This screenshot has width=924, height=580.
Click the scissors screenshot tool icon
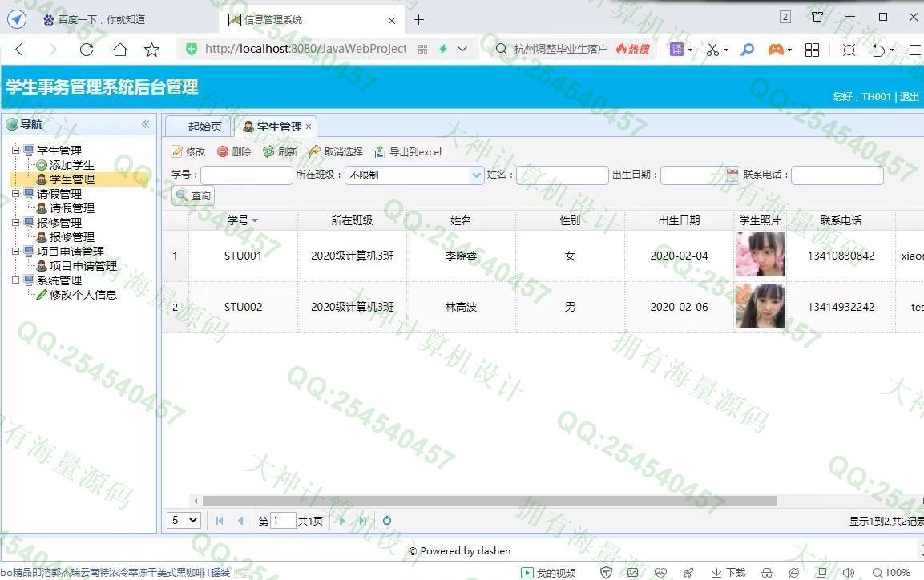point(712,50)
